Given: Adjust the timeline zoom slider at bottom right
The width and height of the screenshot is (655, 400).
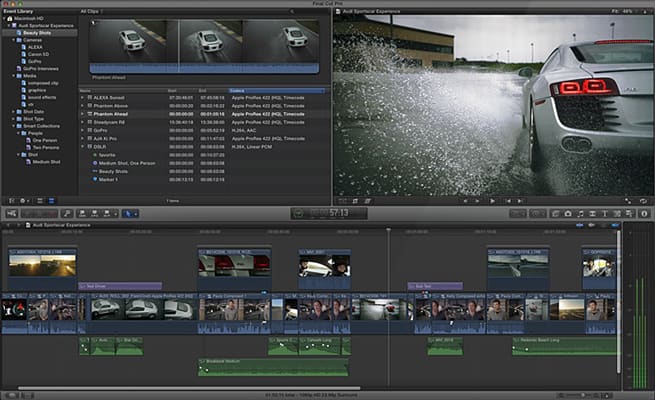Looking at the screenshot, I should pos(583,395).
